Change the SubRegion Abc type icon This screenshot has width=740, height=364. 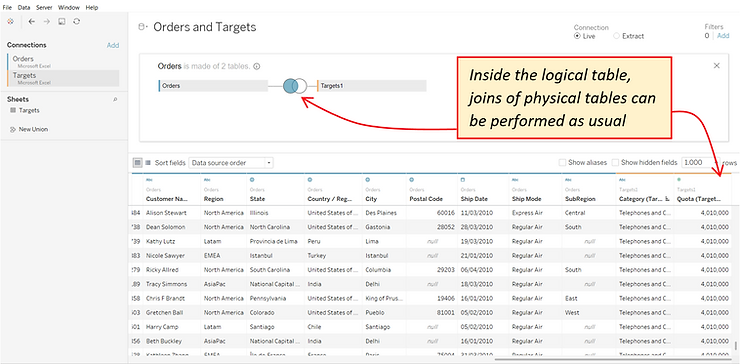(568, 180)
